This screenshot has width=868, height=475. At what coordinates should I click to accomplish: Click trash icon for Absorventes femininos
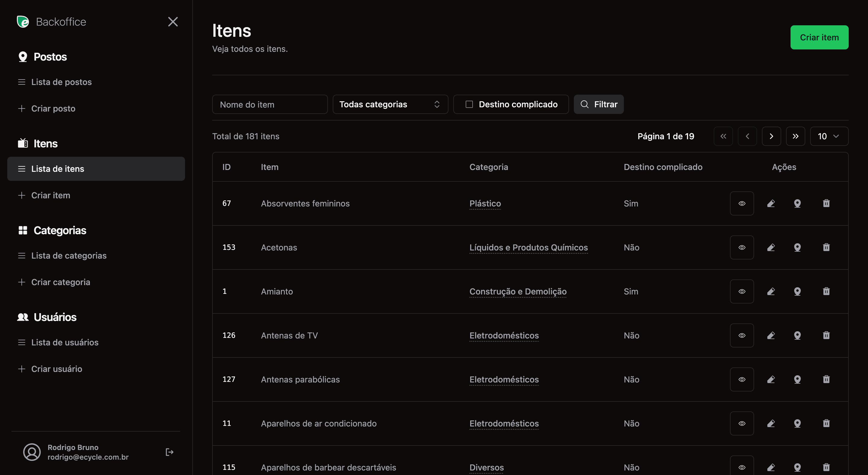coord(826,203)
